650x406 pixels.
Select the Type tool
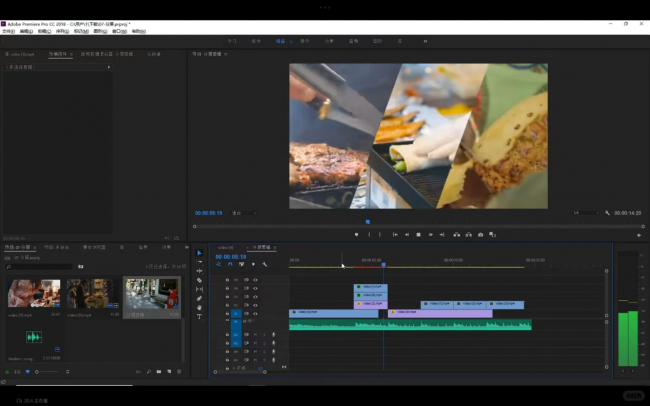[x=199, y=317]
